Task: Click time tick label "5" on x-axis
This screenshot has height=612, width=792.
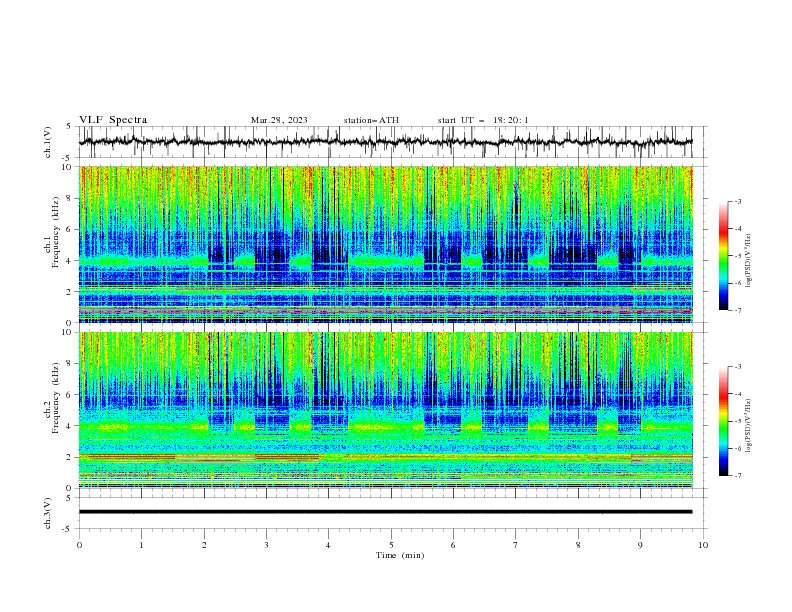Action: [391, 545]
